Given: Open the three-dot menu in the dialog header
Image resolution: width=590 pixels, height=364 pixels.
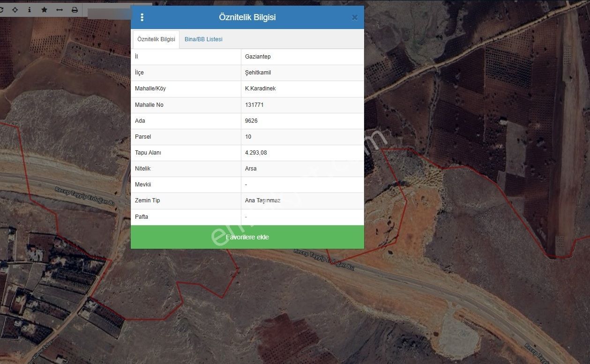Looking at the screenshot, I should pos(142,17).
